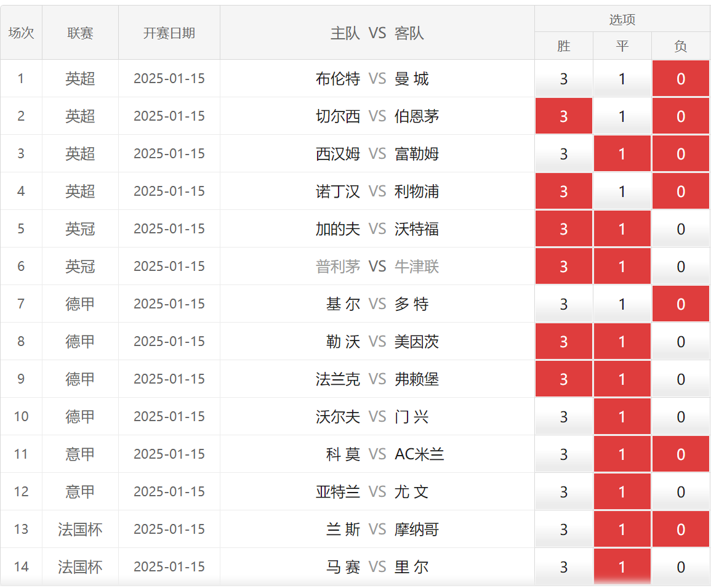Select draw option 1 for 诺丁汉 VS 利物浦
The image size is (711, 588).
point(622,191)
